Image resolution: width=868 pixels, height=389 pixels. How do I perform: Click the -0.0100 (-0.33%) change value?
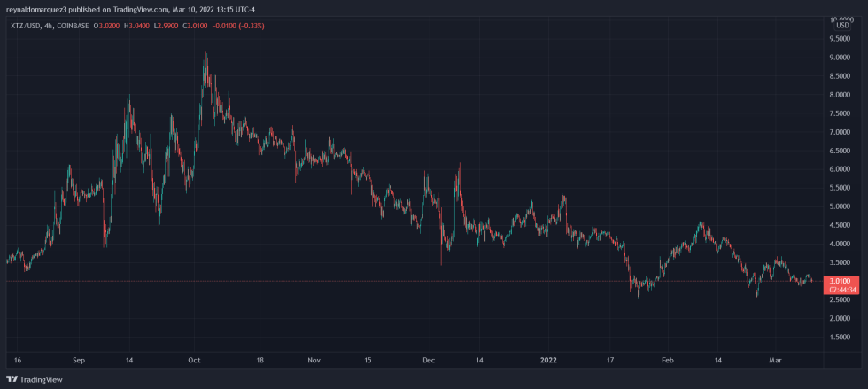[239, 26]
